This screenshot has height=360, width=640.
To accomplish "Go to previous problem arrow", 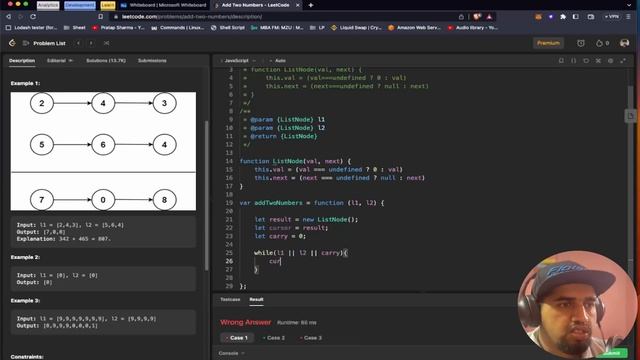I will pos(78,43).
